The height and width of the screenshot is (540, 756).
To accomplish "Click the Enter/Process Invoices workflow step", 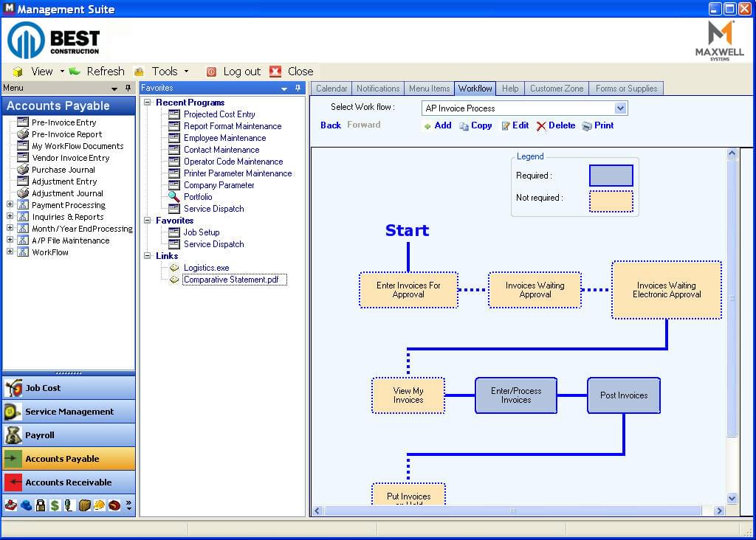I will (x=516, y=395).
